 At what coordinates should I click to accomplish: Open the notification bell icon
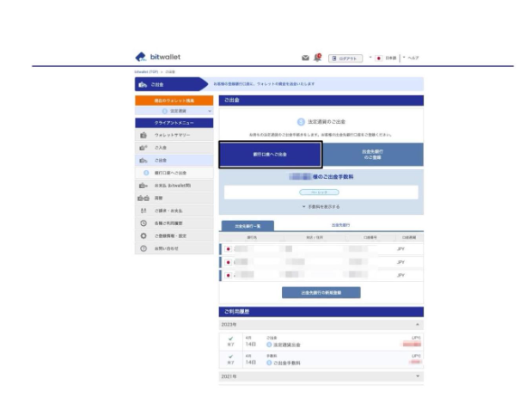coord(317,58)
